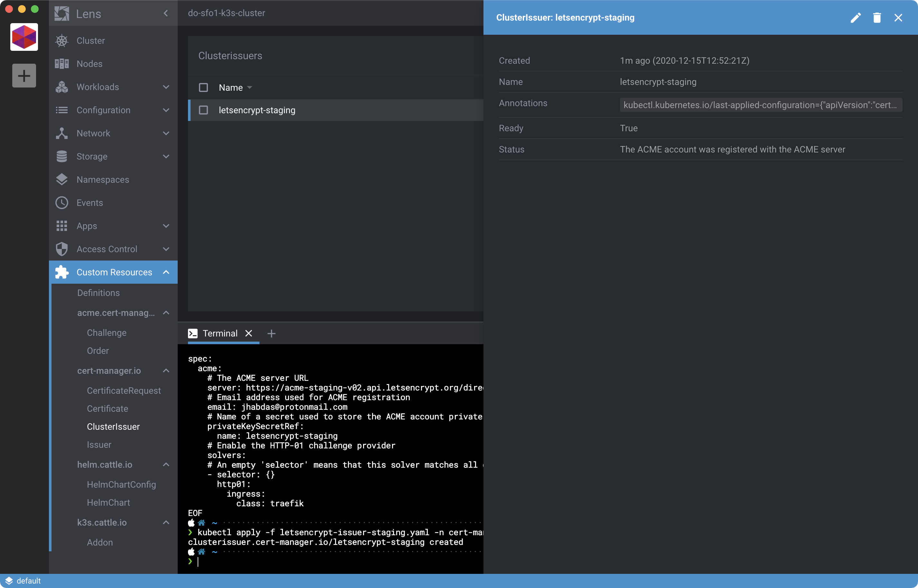Open a new terminal tab with plus

pos(271,333)
